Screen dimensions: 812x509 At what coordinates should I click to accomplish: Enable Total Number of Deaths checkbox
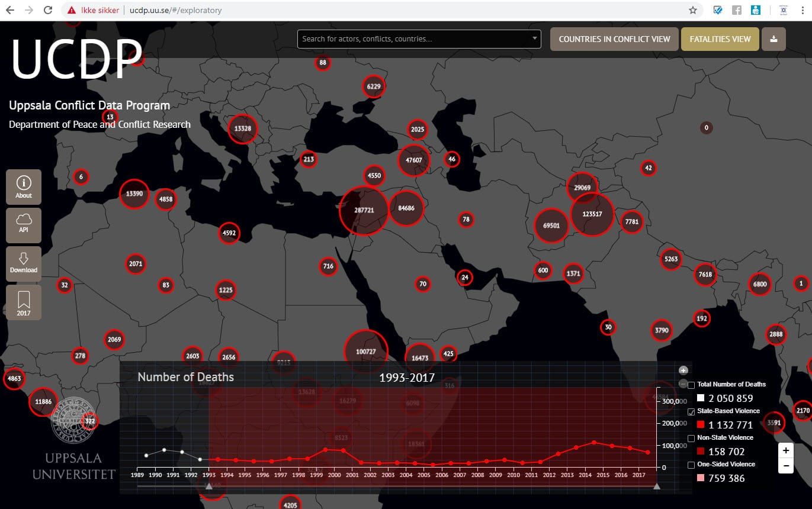click(691, 385)
